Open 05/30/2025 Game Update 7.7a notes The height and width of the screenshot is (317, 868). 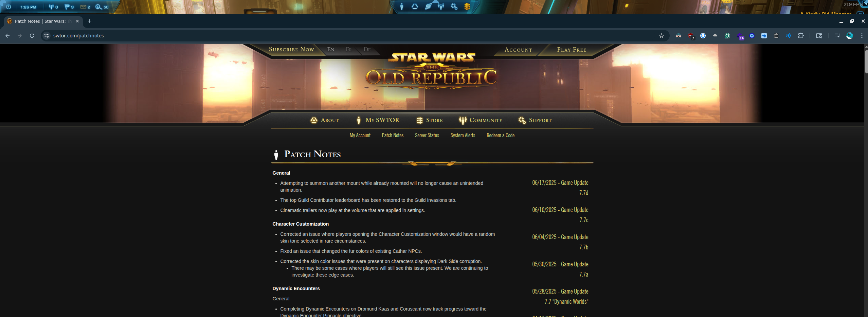[x=560, y=269]
